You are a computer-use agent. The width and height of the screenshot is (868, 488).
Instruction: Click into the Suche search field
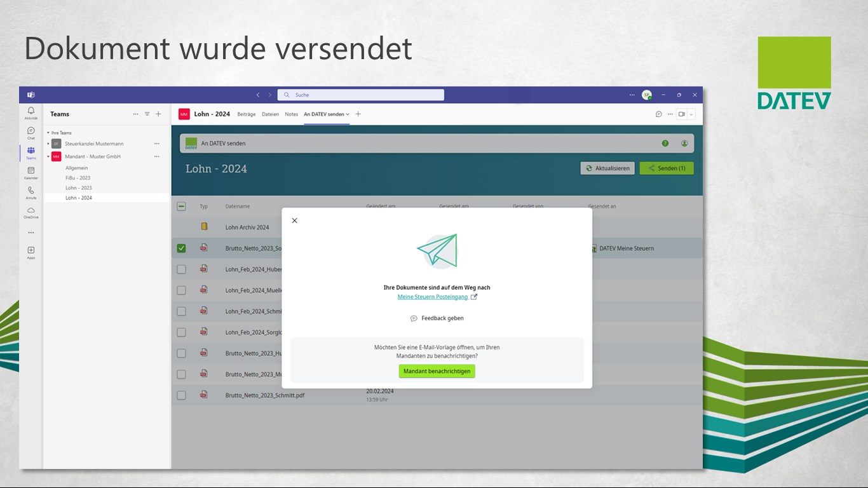point(360,95)
